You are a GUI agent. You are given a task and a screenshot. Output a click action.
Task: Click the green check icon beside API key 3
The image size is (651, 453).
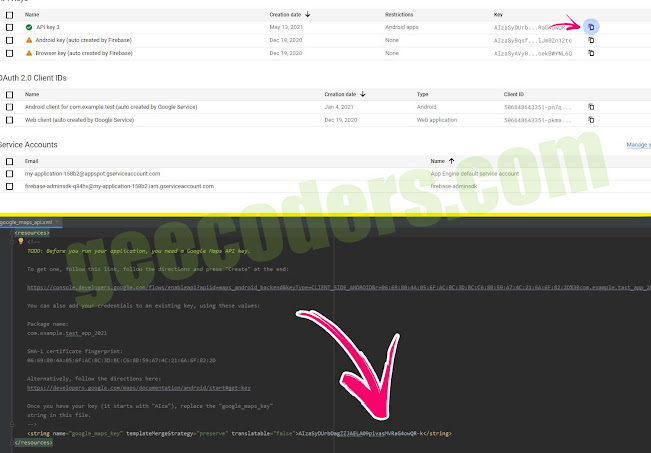(28, 27)
